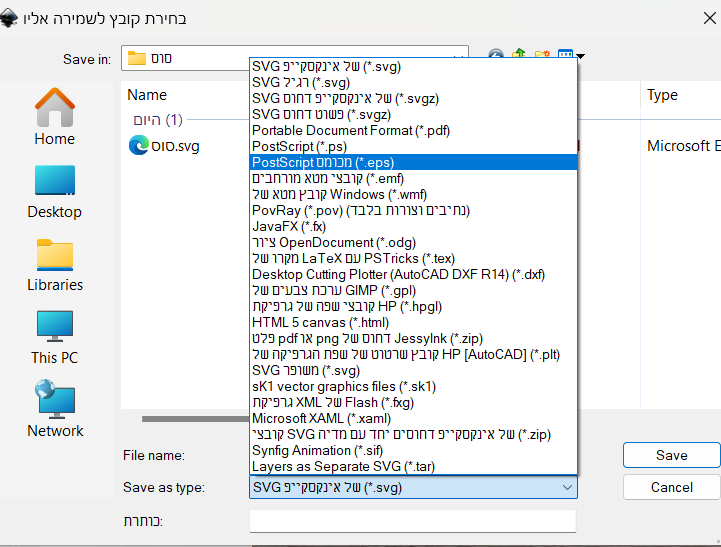Select sK1 vector graphics files (*.sk1)
This screenshot has height=547, width=721.
pyautogui.click(x=413, y=387)
